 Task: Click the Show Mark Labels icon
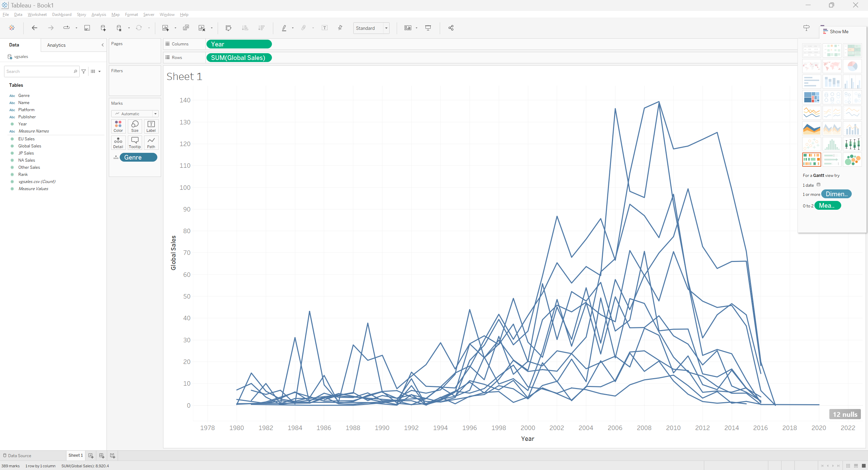324,28
